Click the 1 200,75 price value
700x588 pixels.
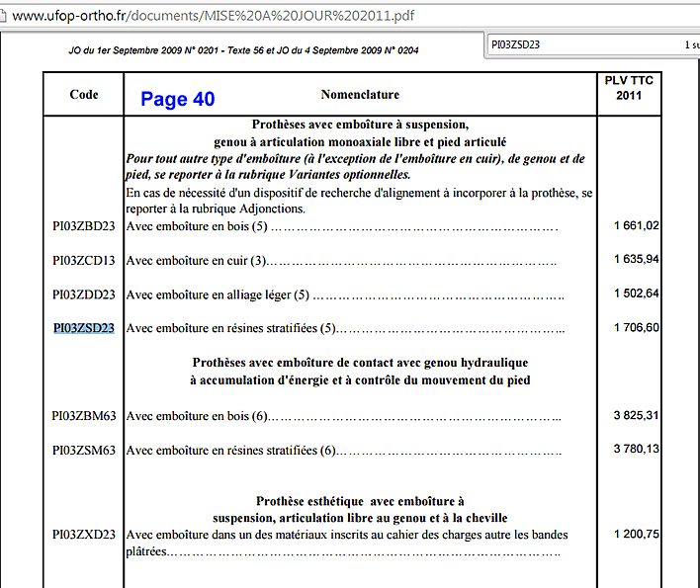coord(636,535)
